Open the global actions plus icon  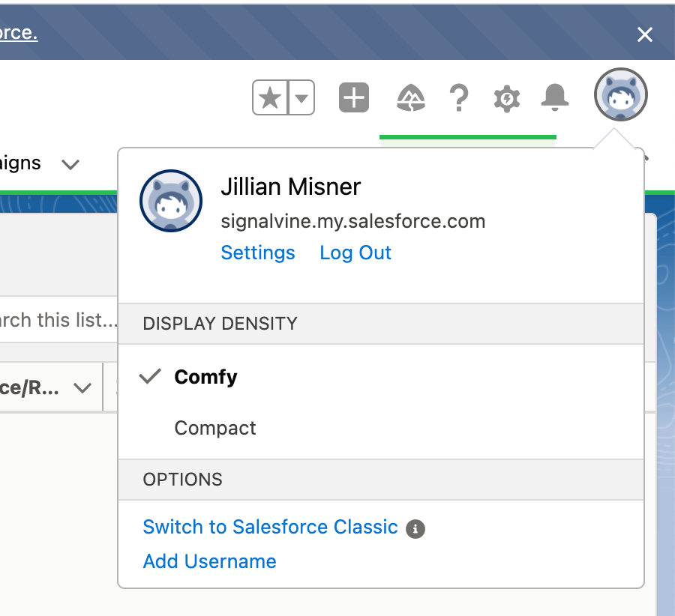pos(353,97)
